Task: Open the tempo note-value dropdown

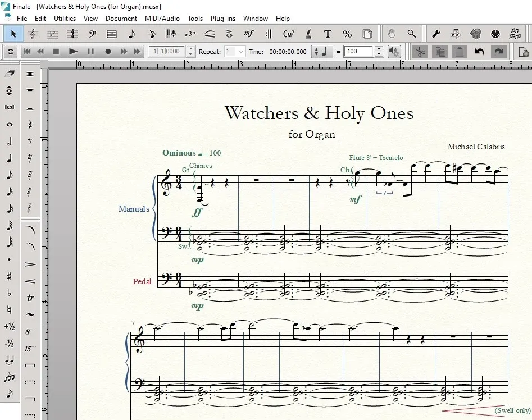Action: pos(322,52)
